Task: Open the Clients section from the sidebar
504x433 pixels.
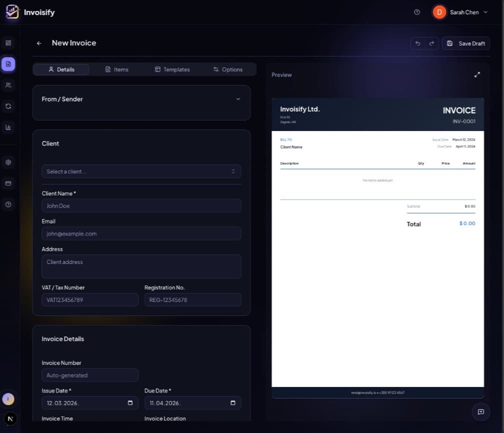Action: tap(8, 85)
